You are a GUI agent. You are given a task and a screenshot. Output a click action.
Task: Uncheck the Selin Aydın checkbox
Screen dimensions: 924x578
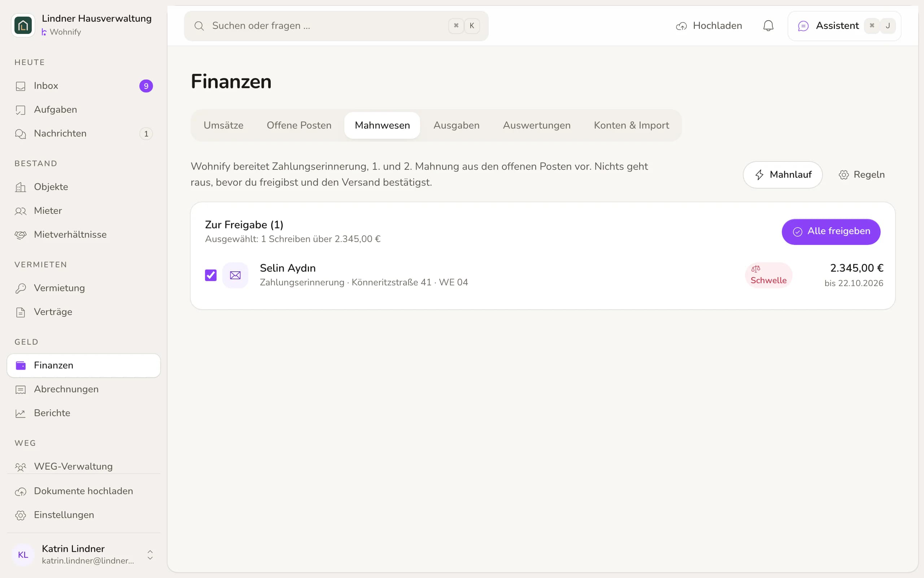pos(211,275)
